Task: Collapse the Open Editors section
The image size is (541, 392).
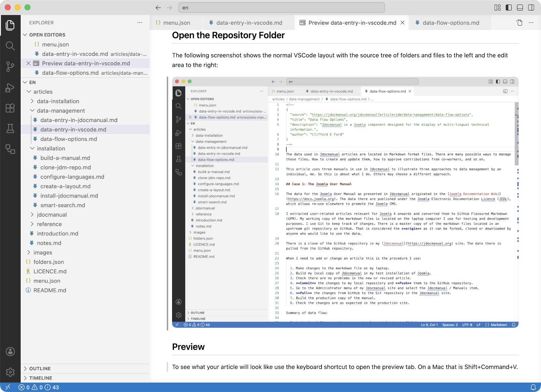Action: pyautogui.click(x=25, y=35)
